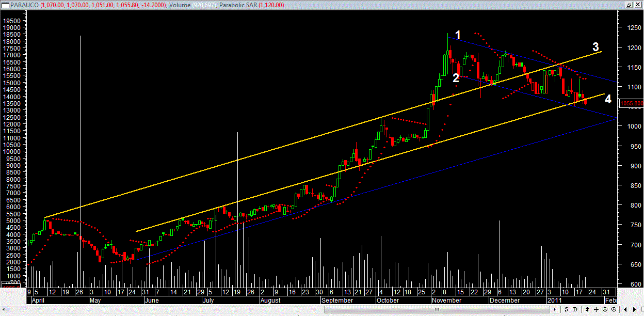The width and height of the screenshot is (644, 316).
Task: Click the 10000 volume axis label
Action: click(x=12, y=152)
